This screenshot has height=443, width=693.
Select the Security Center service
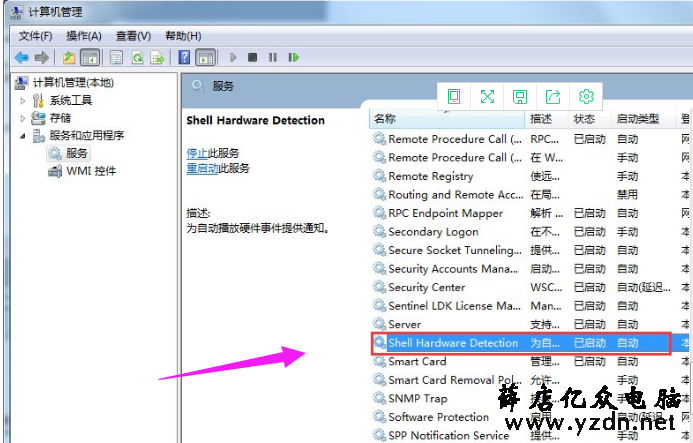click(x=530, y=287)
